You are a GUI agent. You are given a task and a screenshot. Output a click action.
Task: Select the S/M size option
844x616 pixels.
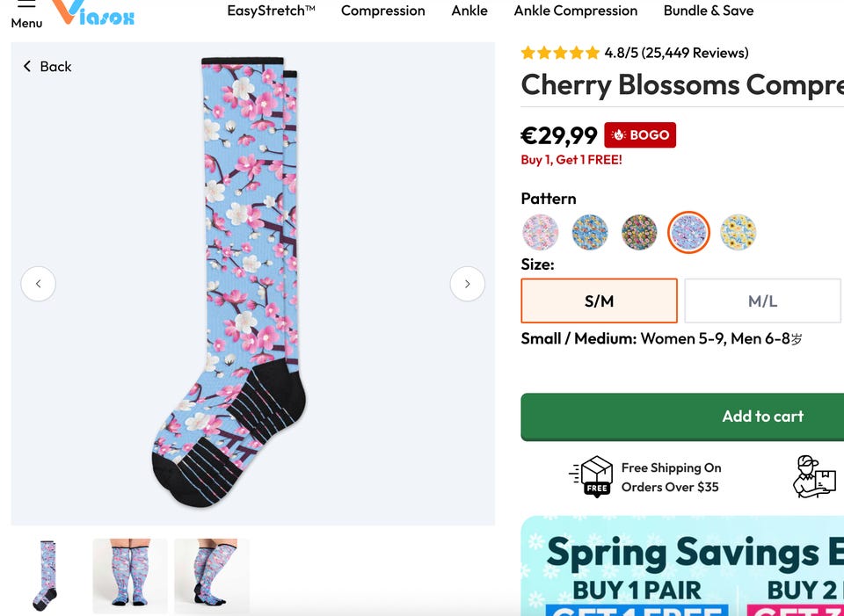click(x=599, y=301)
